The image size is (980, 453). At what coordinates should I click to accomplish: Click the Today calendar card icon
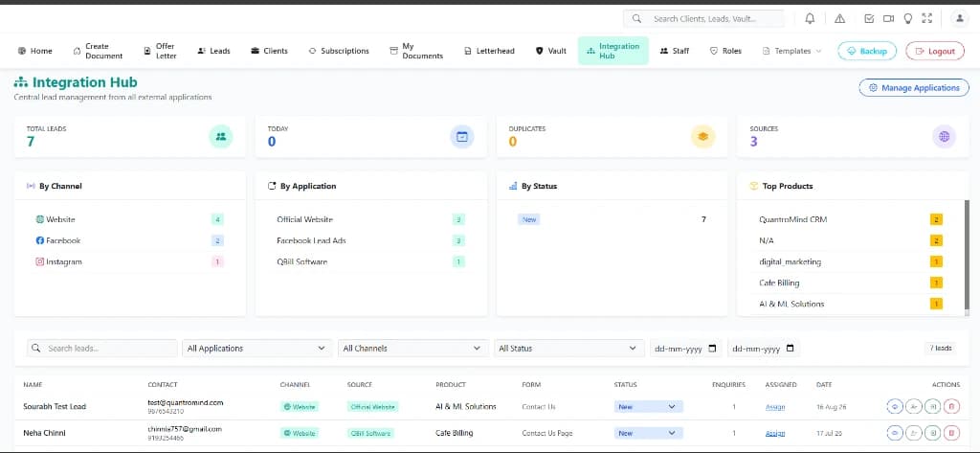click(x=462, y=136)
